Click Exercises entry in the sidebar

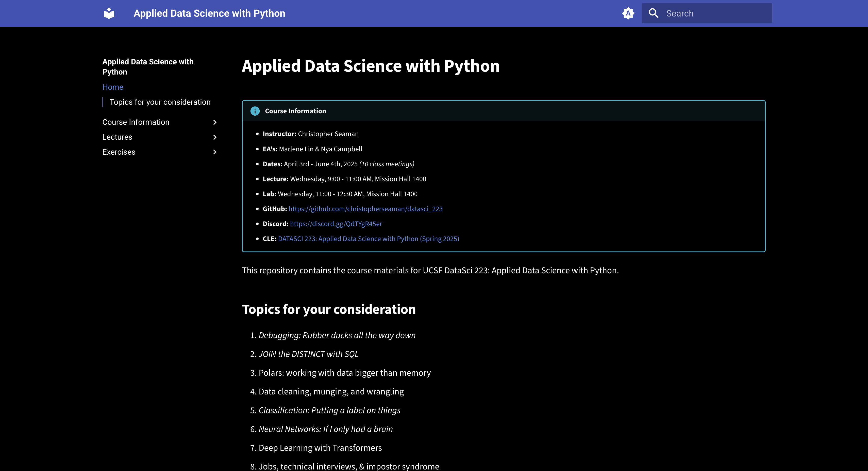[119, 152]
